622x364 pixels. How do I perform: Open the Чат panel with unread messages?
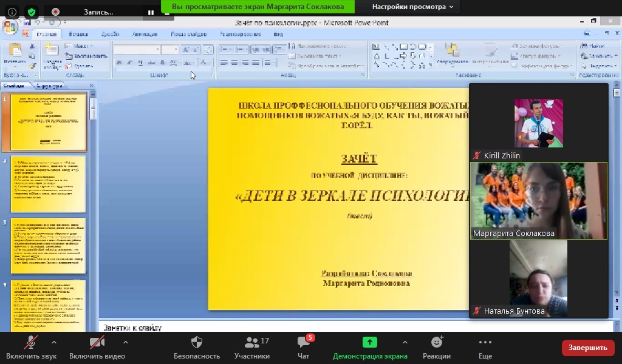(x=304, y=348)
